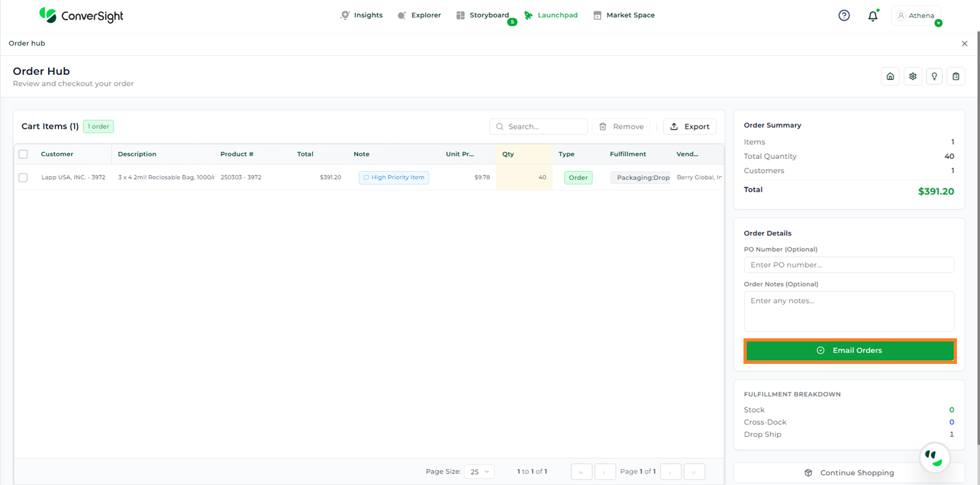Open the clipboard icon in Order Hub header
This screenshot has height=485, width=980.
(x=956, y=76)
